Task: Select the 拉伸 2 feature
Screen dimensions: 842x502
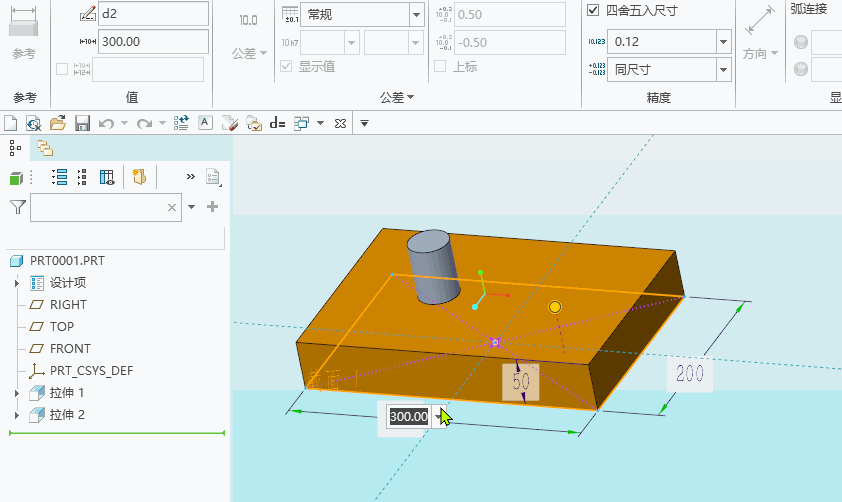Action: click(x=67, y=415)
